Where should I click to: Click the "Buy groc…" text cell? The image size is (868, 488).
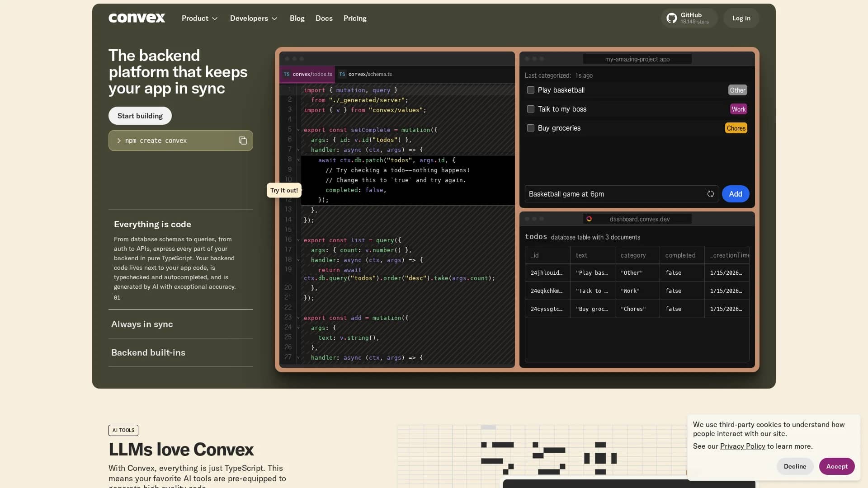pos(593,309)
